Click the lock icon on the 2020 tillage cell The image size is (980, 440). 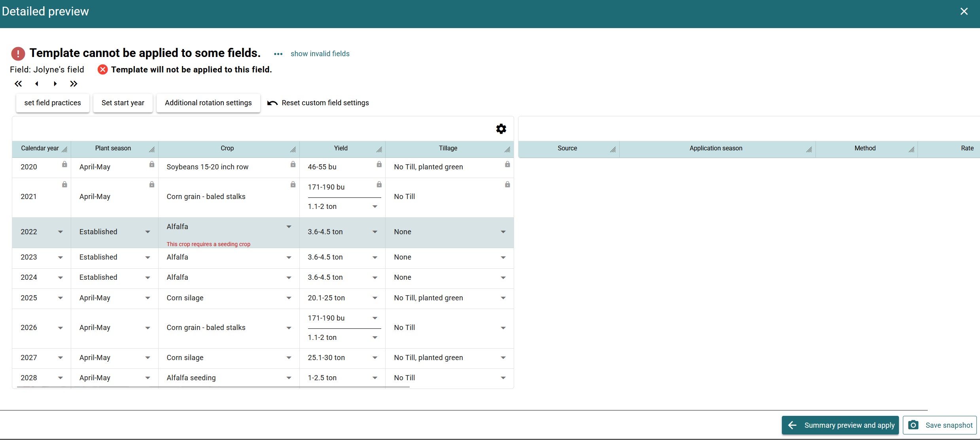[x=507, y=164]
